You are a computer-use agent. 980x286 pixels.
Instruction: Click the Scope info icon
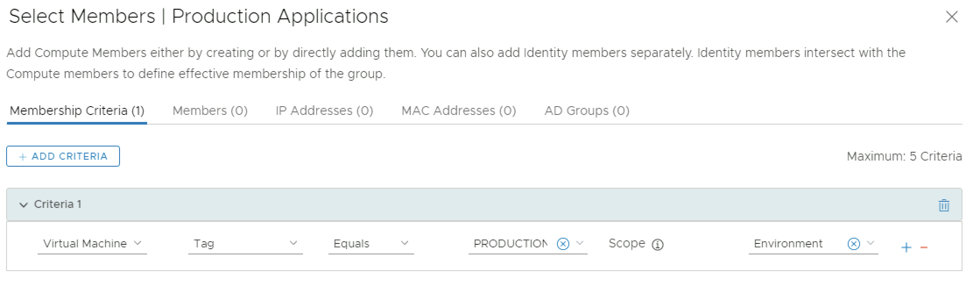click(657, 245)
